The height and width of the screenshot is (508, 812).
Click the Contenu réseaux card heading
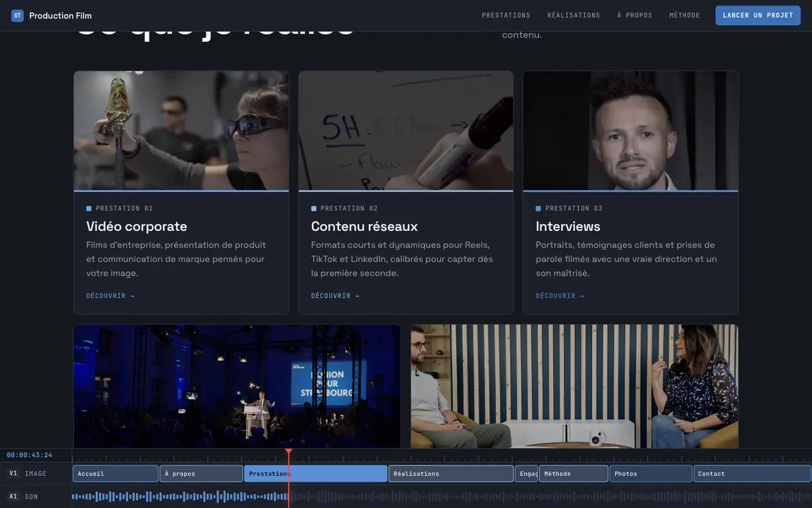click(365, 226)
